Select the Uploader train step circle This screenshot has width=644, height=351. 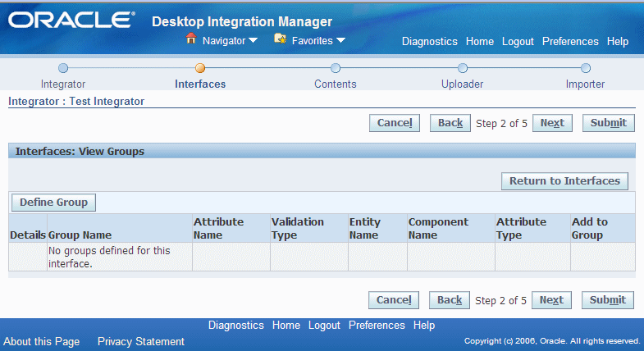pos(463,68)
